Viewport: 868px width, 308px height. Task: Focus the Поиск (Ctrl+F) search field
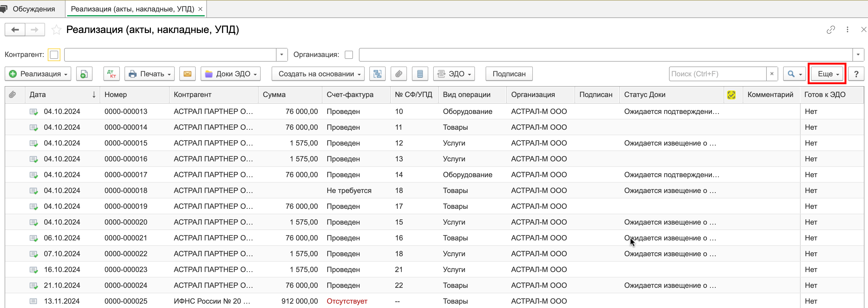[x=718, y=74]
